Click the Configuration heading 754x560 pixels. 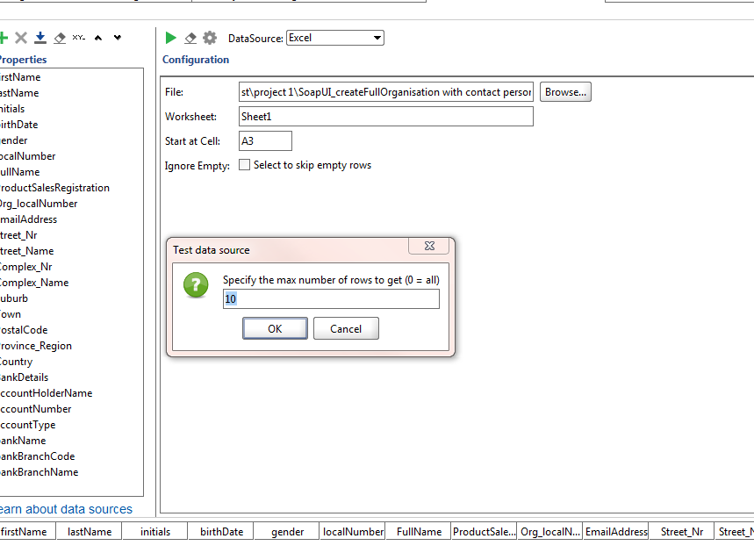196,60
